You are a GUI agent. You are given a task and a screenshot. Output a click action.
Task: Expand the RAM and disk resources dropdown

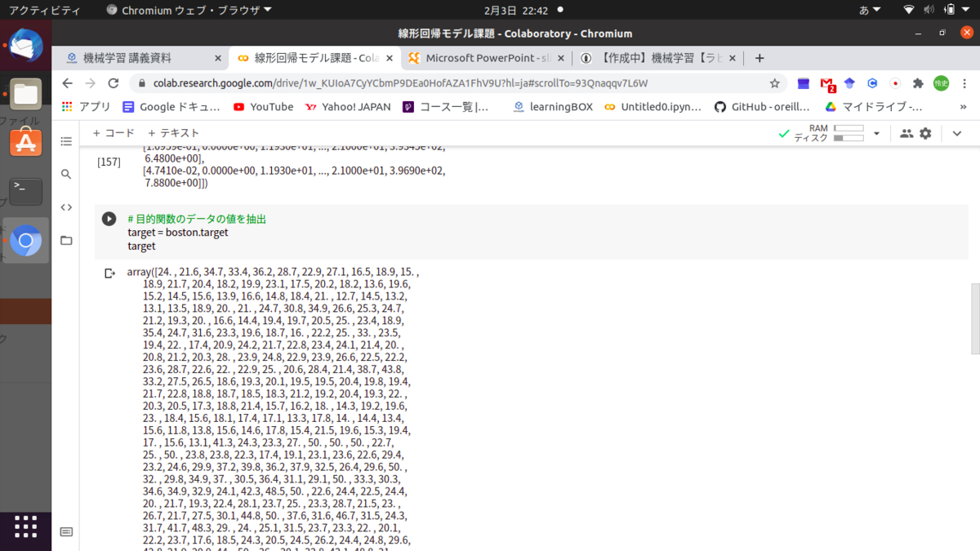tap(876, 133)
